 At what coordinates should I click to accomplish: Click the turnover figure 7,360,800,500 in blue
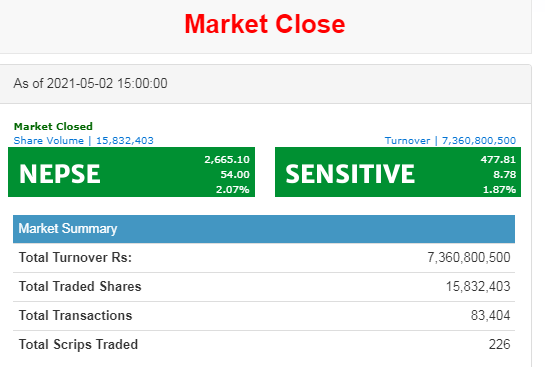coord(479,140)
